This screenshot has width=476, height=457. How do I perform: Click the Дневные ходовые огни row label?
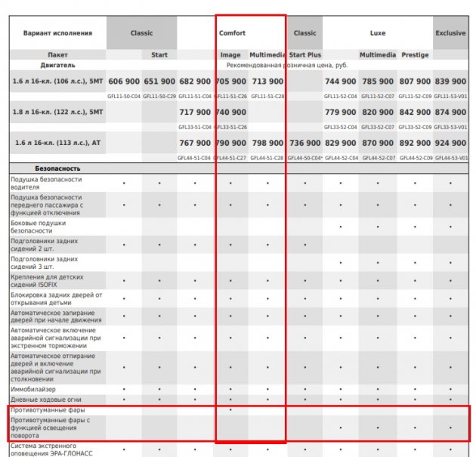click(x=47, y=400)
